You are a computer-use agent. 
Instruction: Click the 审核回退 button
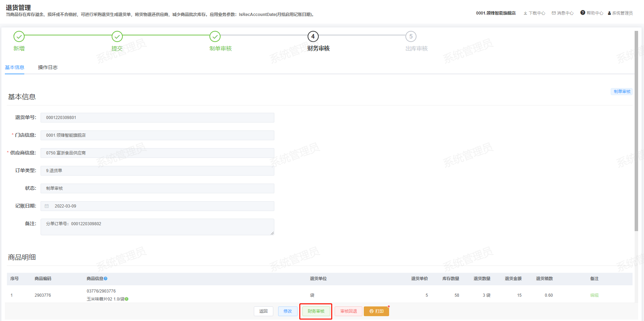coord(349,311)
